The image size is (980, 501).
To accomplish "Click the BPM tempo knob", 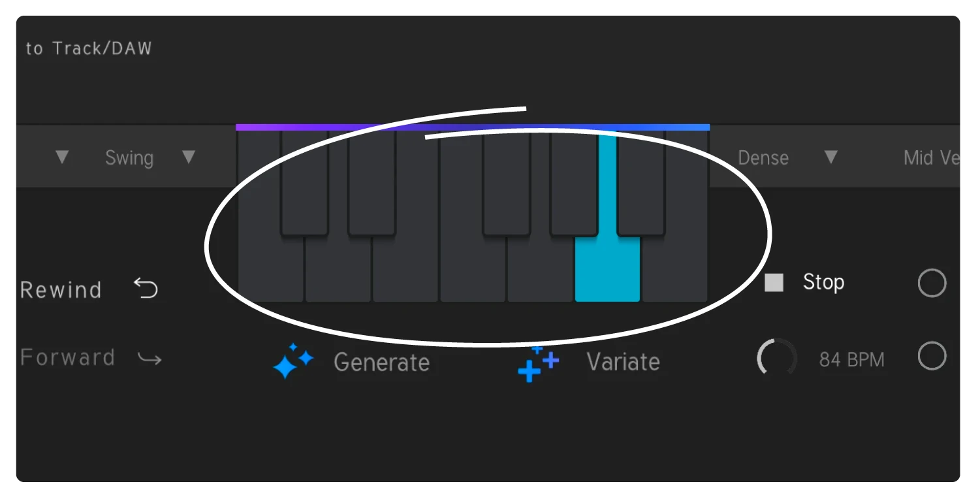I will point(776,358).
